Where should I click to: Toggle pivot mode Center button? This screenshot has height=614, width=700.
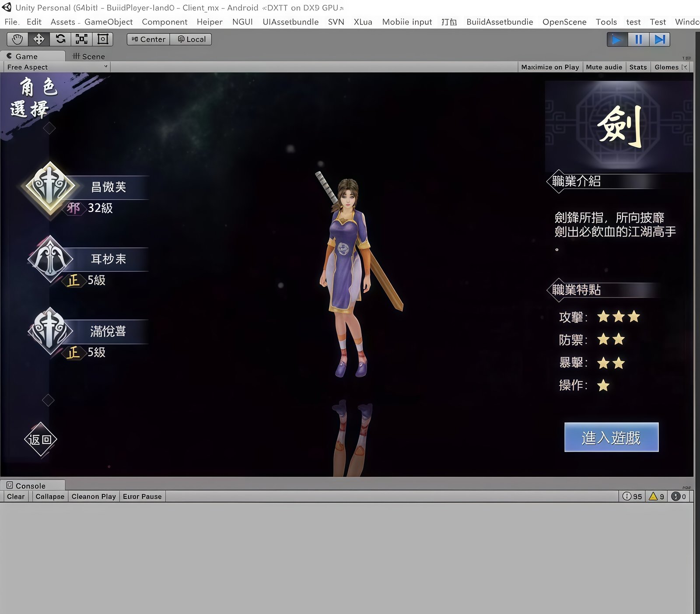(x=148, y=39)
